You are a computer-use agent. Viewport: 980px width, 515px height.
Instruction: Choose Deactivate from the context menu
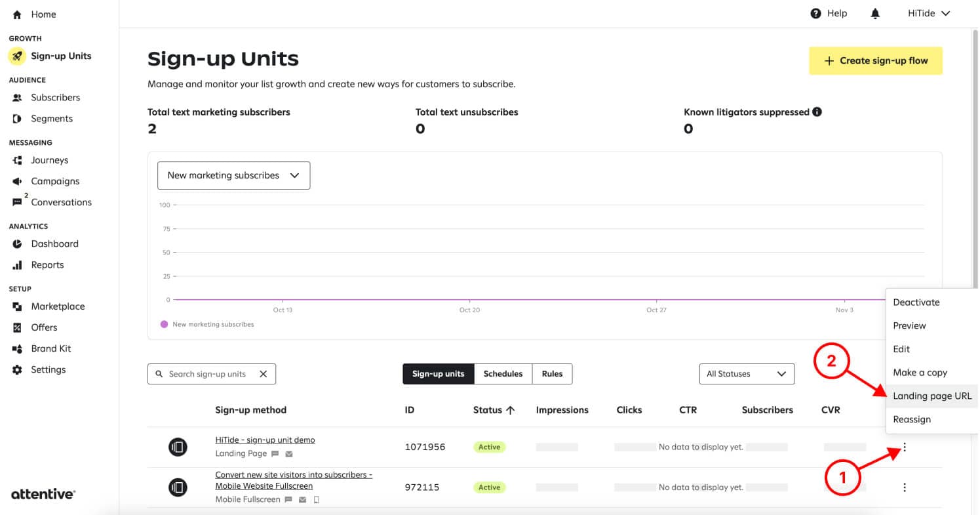click(x=931, y=302)
